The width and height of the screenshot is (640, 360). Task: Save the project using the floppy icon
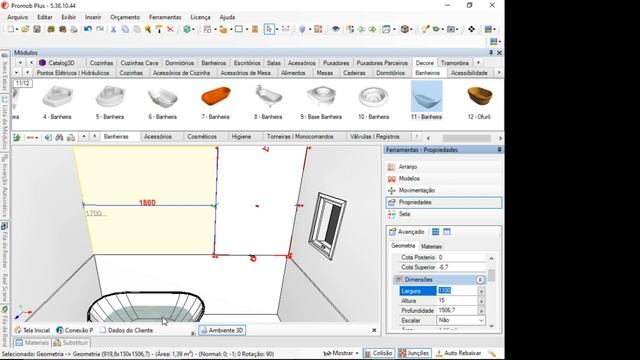[37, 29]
